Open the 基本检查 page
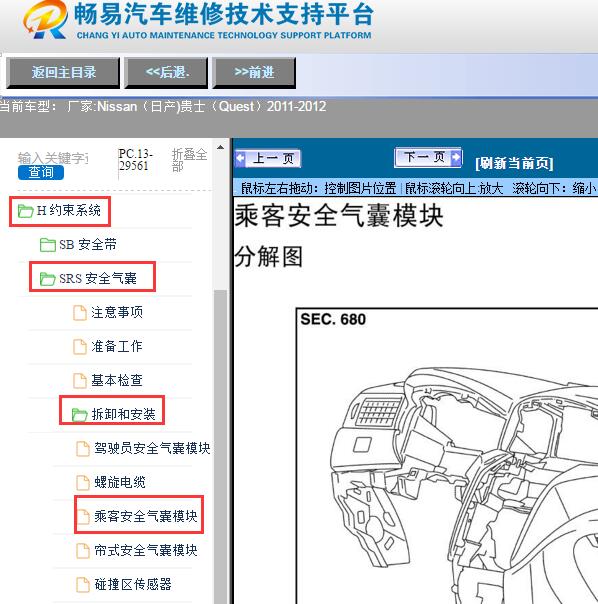The width and height of the screenshot is (598, 604). (117, 380)
